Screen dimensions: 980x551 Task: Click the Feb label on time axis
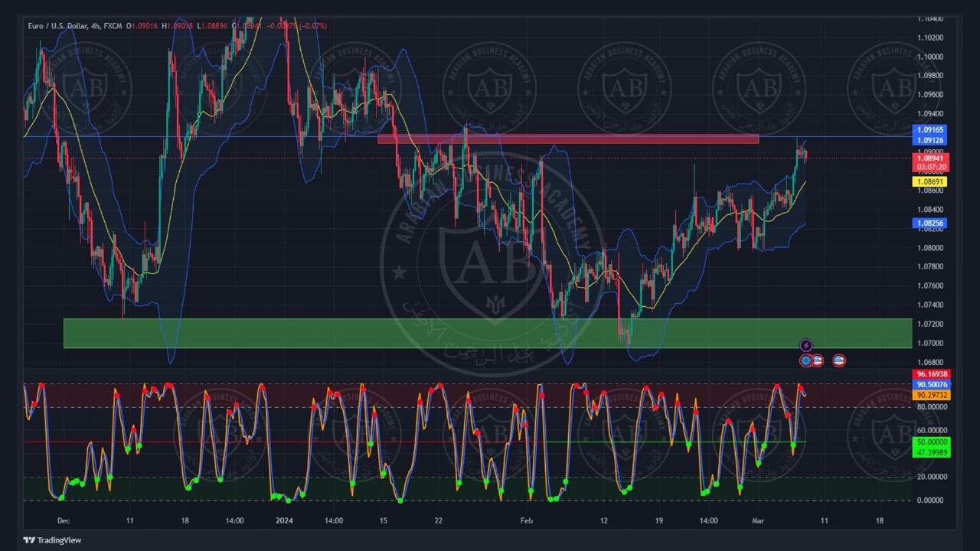[x=526, y=521]
